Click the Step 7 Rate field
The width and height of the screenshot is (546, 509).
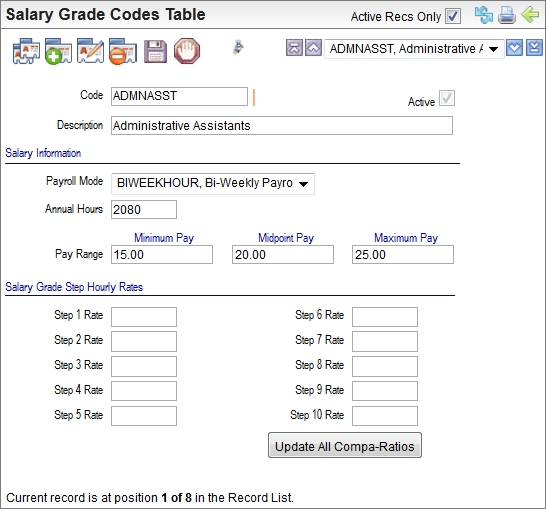pos(385,342)
